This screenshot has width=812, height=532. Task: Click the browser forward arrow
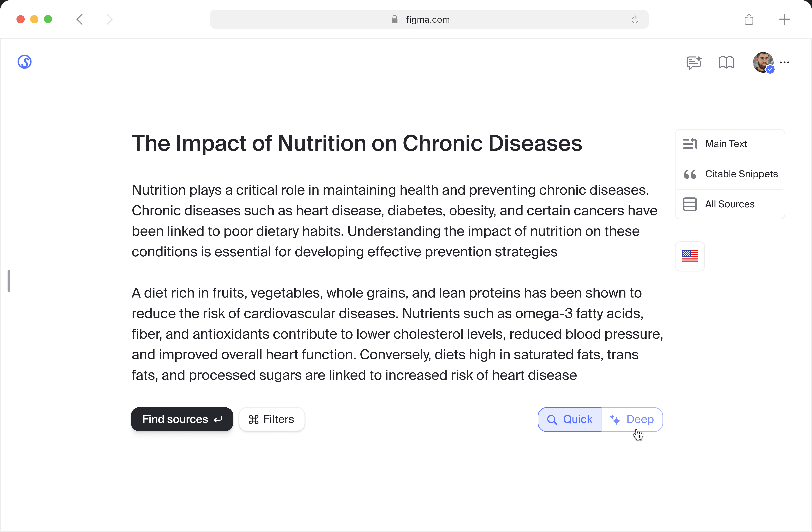(109, 19)
